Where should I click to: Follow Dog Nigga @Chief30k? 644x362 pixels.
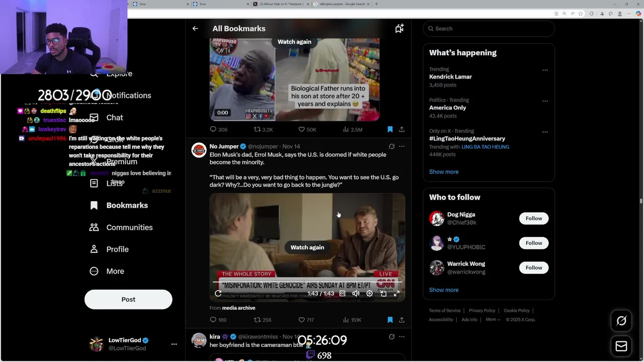[x=534, y=218]
